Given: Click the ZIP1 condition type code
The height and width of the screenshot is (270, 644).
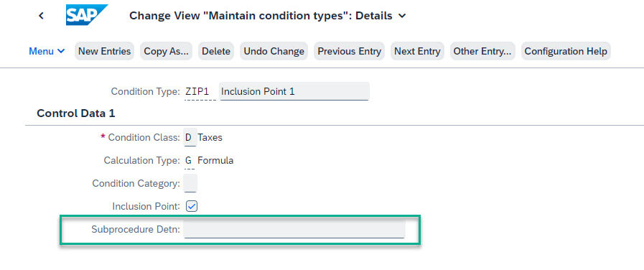Looking at the screenshot, I should click(x=200, y=91).
